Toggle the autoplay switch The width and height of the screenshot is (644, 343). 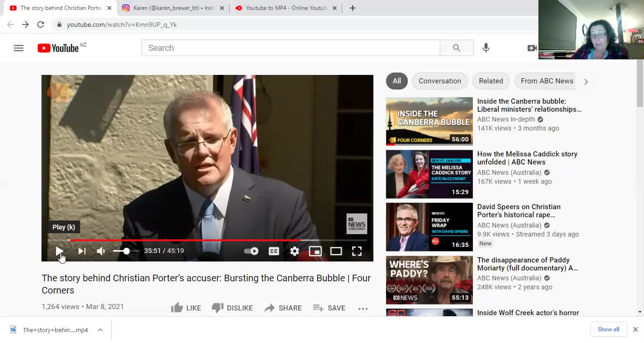[x=251, y=251]
